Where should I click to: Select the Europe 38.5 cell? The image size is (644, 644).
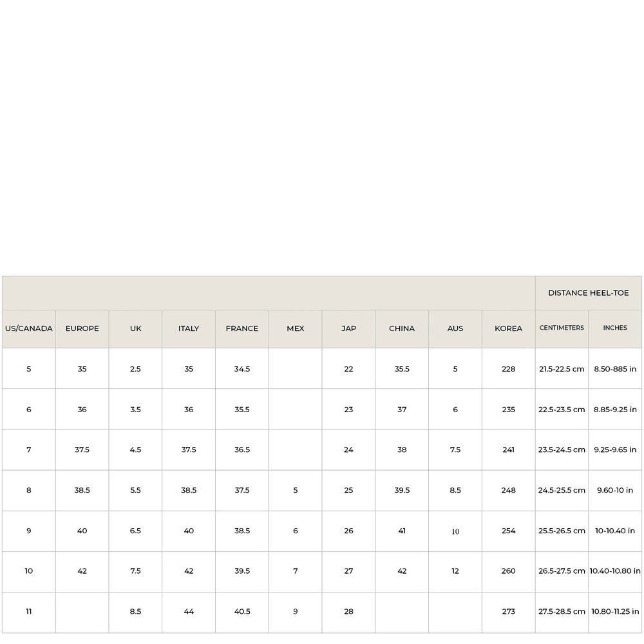pos(82,490)
